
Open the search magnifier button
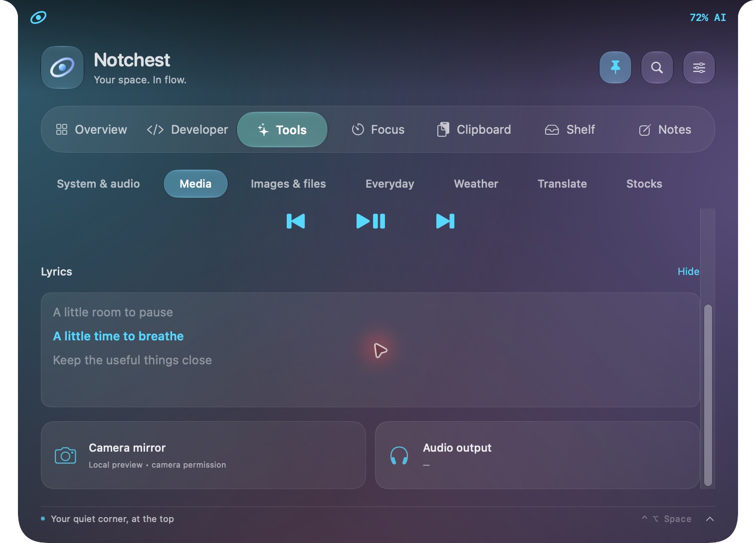[x=657, y=67]
